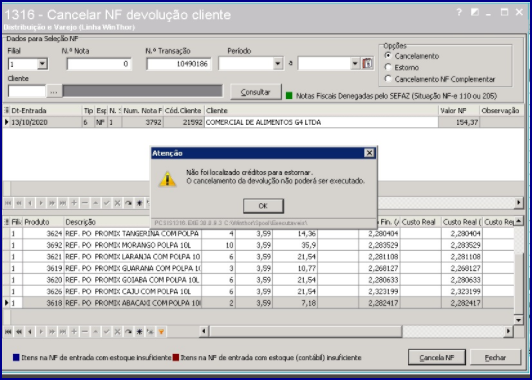This screenshot has width=532, height=380.
Task: Open the Cliente lookup ellipsis button
Action: click(54, 91)
